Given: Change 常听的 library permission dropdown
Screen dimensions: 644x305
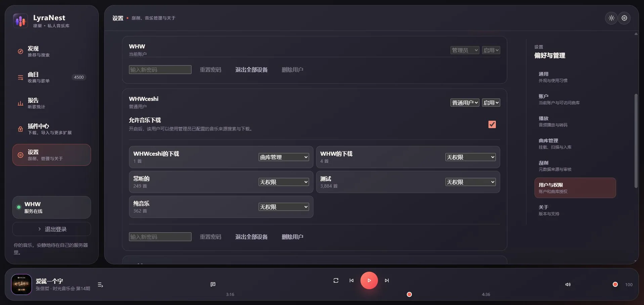Looking at the screenshot, I should tap(284, 182).
